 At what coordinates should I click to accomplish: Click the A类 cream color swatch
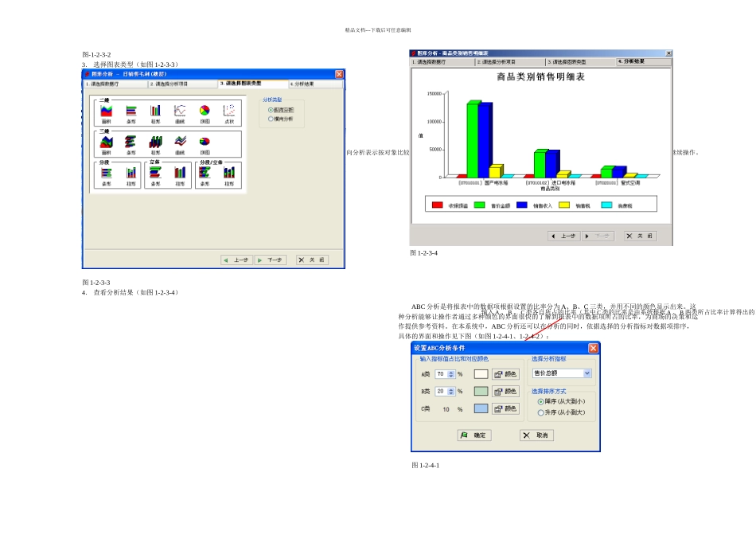481,374
